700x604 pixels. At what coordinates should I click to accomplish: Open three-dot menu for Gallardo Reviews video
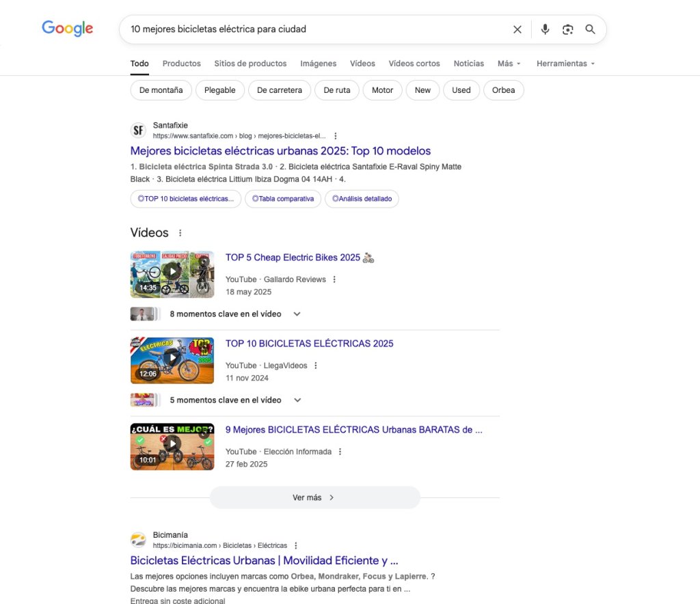pos(334,279)
